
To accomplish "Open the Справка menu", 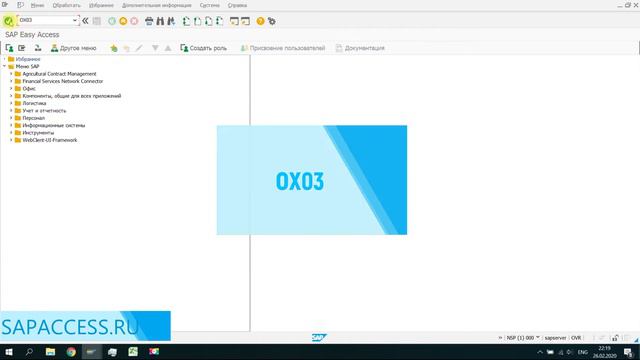I will click(x=237, y=5).
